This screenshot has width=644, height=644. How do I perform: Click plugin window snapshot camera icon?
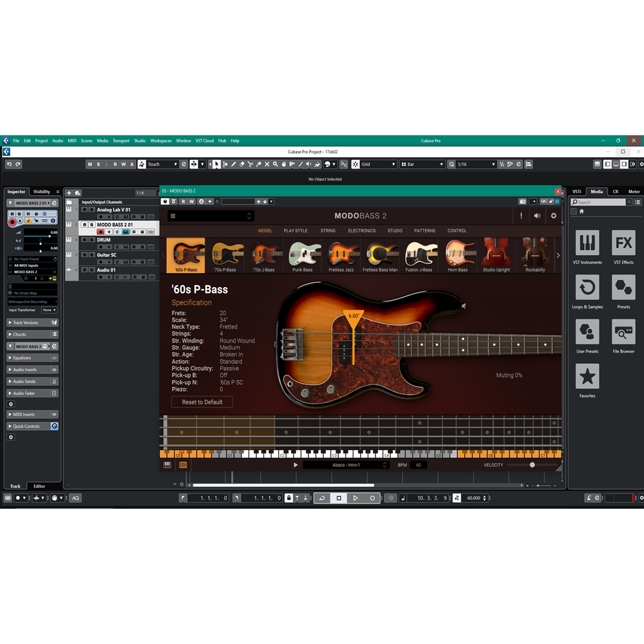coord(522,202)
